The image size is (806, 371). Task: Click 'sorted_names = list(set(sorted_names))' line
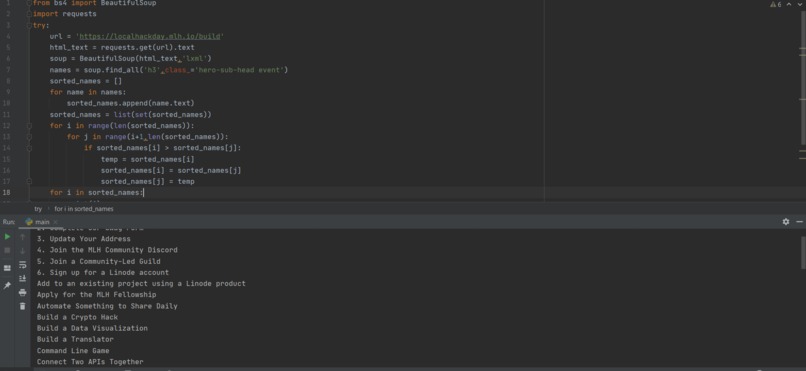point(131,115)
